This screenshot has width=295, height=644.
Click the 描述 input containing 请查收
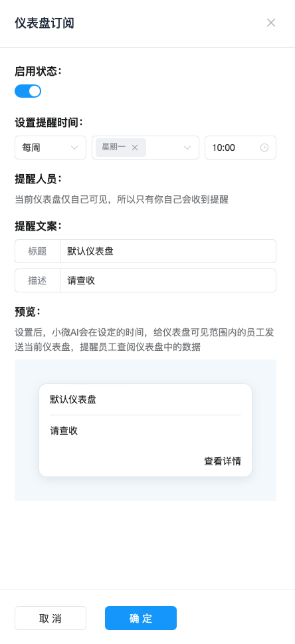(x=168, y=280)
